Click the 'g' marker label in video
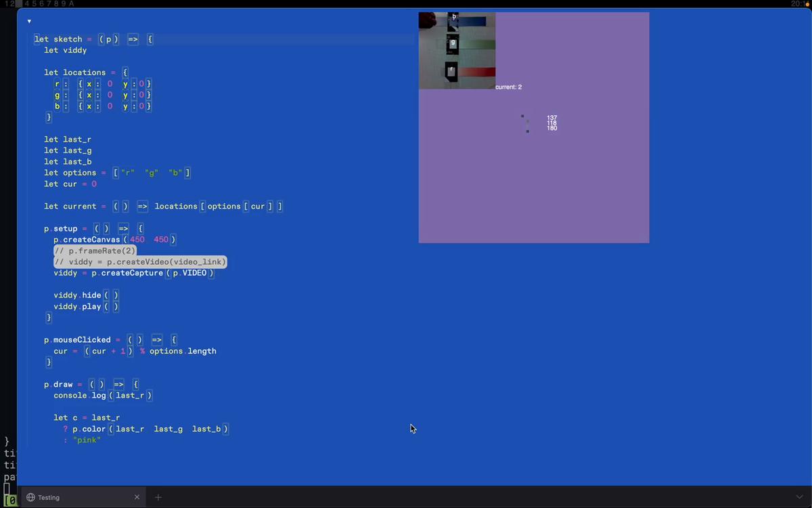Viewport: 812px width, 508px height. [453, 43]
